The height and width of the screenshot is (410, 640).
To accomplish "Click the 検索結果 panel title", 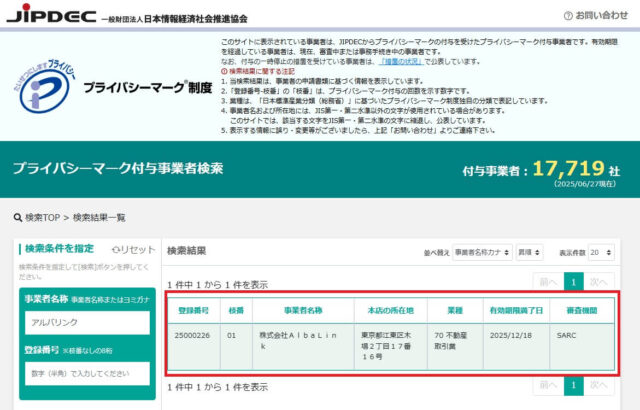I will pos(187,250).
